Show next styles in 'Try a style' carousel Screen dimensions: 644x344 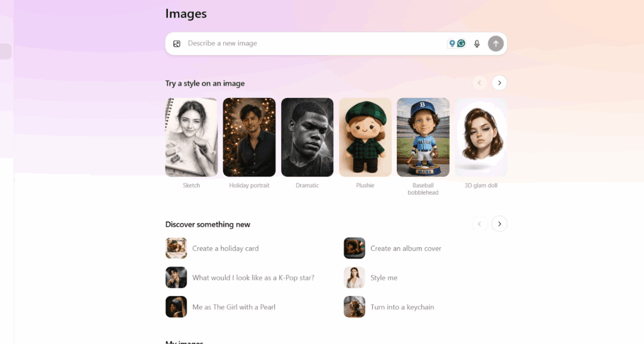click(x=499, y=83)
